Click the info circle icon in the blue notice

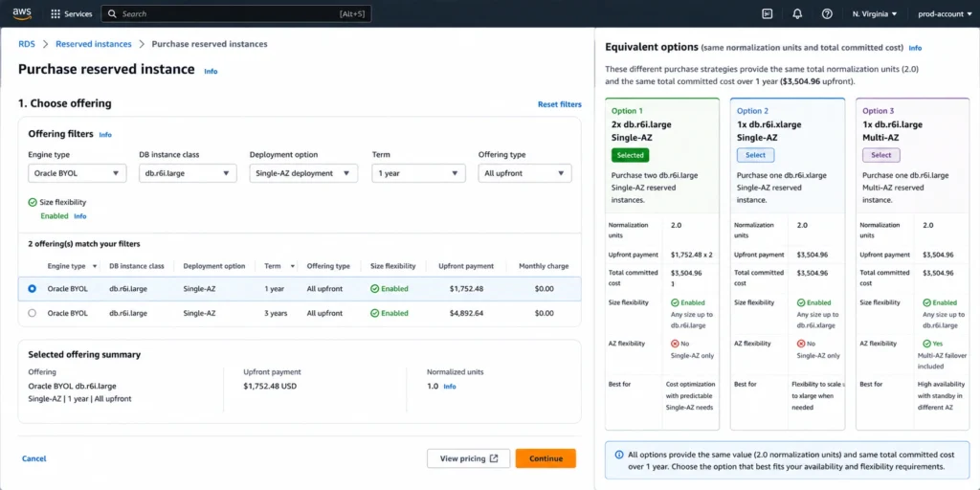[619, 455]
